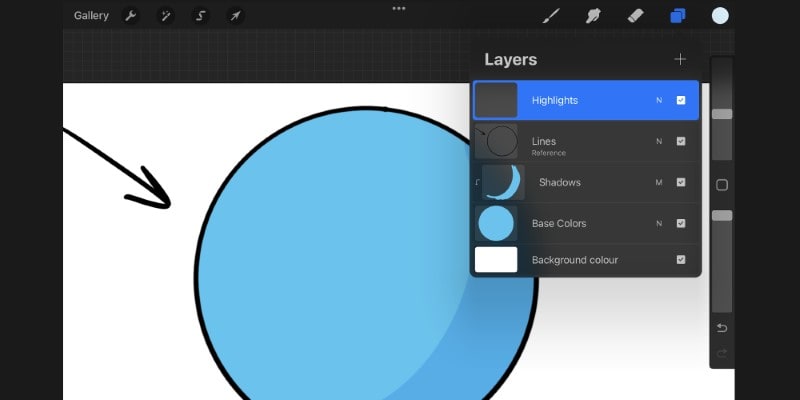Open the Adjustments magic wand menu
The width and height of the screenshot is (800, 400).
166,16
